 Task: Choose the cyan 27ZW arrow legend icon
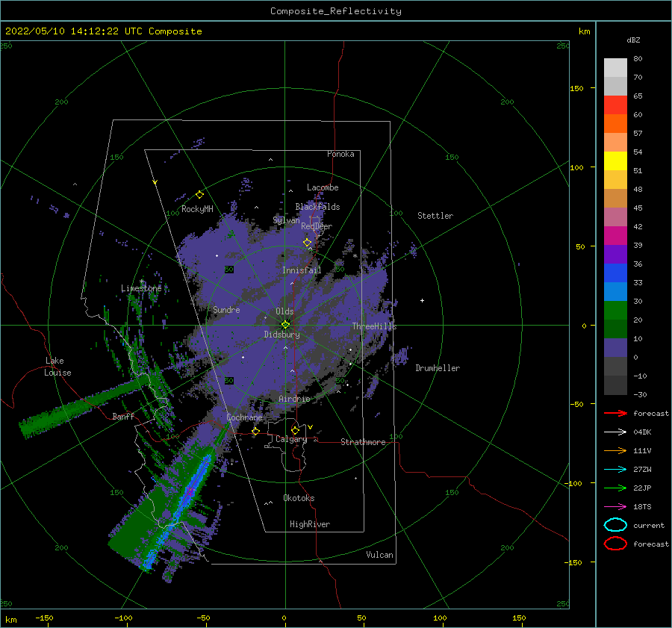click(x=615, y=470)
